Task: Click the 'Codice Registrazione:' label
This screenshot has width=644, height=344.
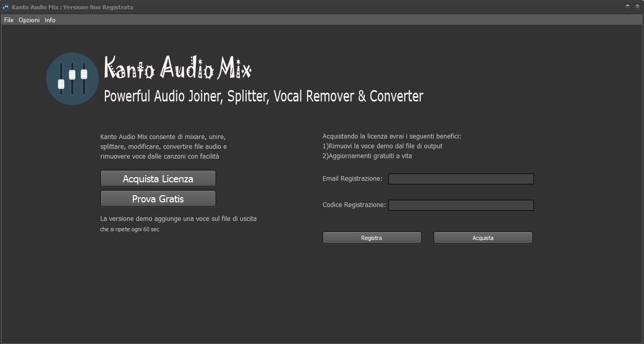Action: pos(354,205)
